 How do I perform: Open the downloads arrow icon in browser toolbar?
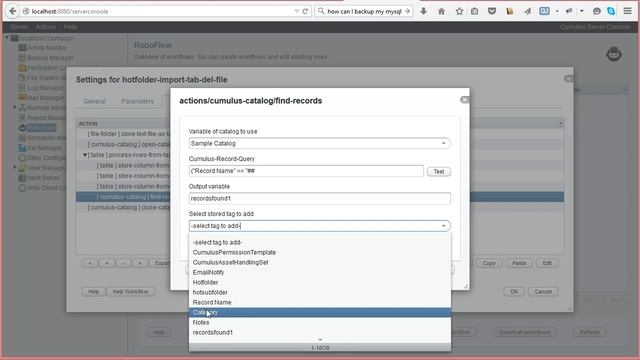click(424, 11)
